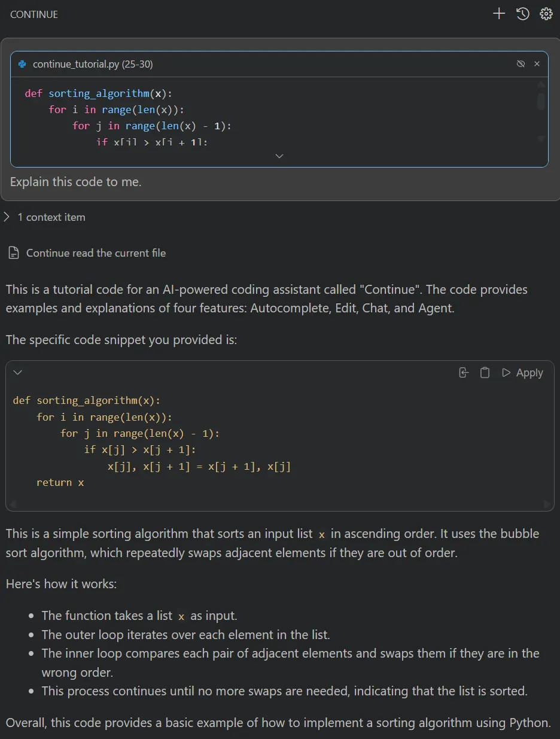Open Continue settings gear
560x739 pixels.
click(546, 14)
